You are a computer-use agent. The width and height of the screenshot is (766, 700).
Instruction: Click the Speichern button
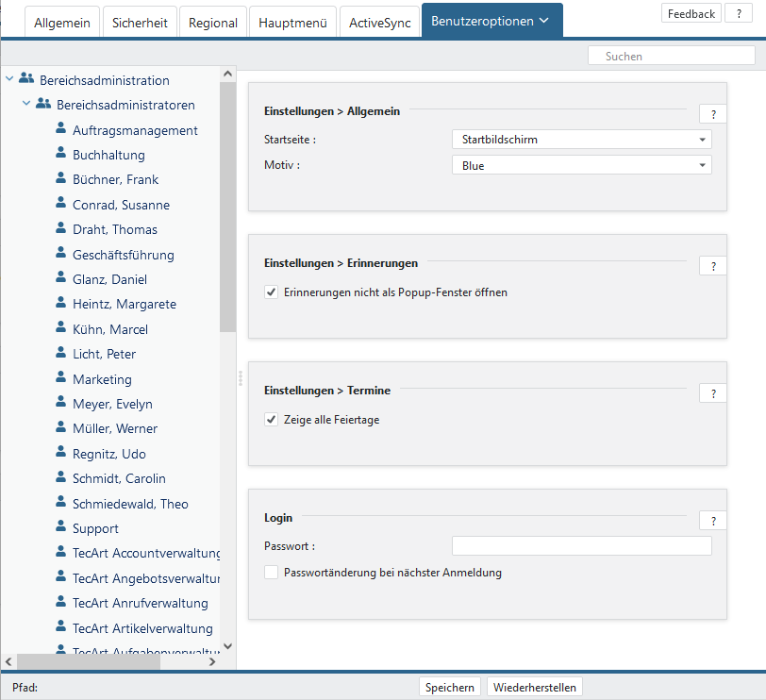[x=450, y=687]
